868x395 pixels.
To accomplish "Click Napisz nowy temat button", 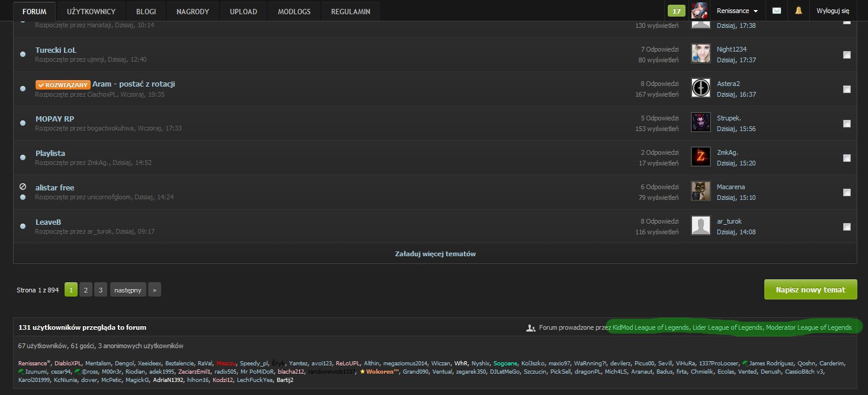I will tap(811, 289).
